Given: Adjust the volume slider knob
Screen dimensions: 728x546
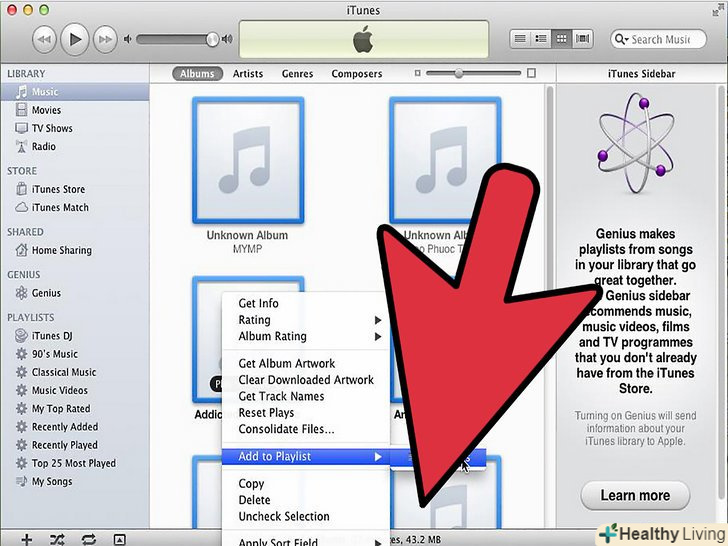Looking at the screenshot, I should (212, 39).
